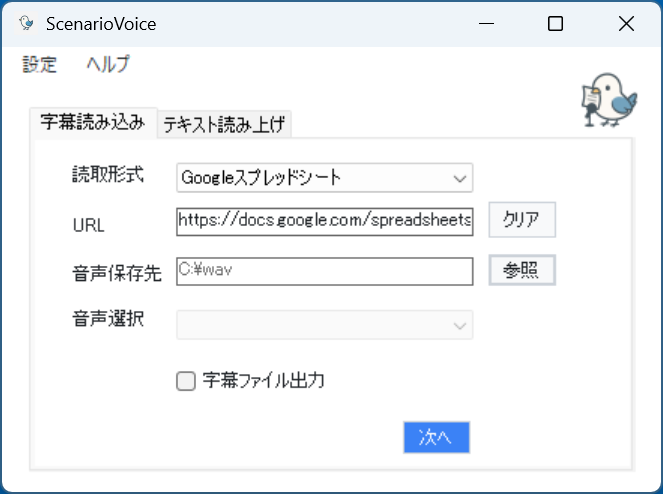
Task: Click the bird mascot holding a script
Action: (609, 100)
